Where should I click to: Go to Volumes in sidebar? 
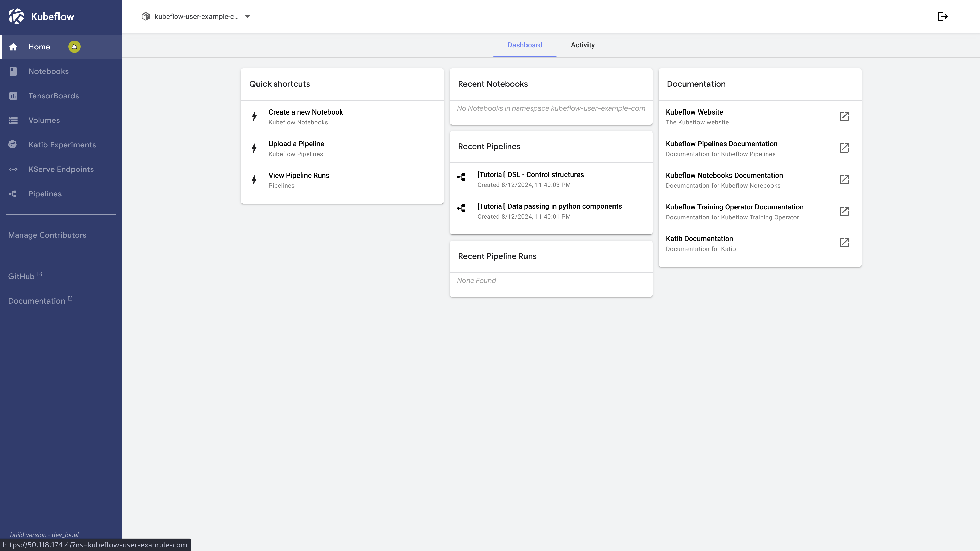(x=44, y=121)
